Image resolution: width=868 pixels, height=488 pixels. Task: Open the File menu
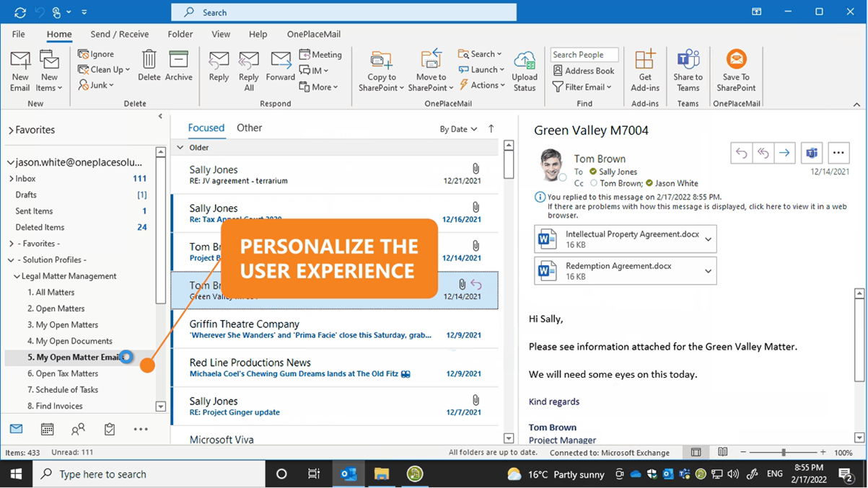(x=18, y=34)
